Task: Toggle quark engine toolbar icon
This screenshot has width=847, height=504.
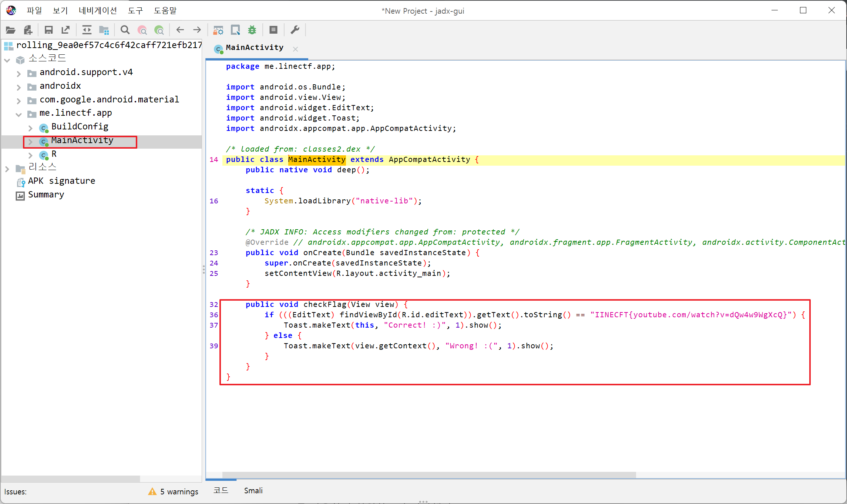Action: (235, 30)
